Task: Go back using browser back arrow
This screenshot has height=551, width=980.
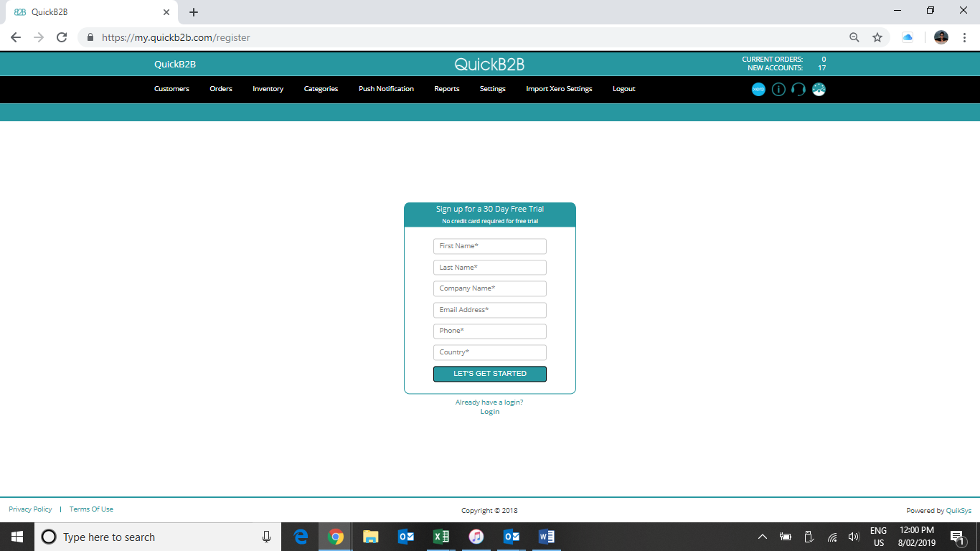Action: pos(16,37)
